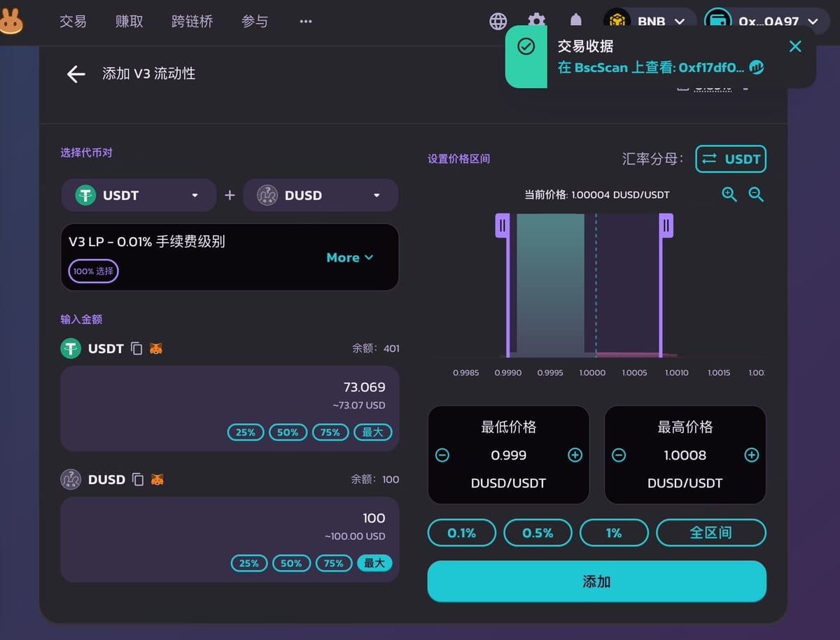This screenshot has height=640, width=840.
Task: Switch to the 跨链桥 section
Action: click(191, 21)
